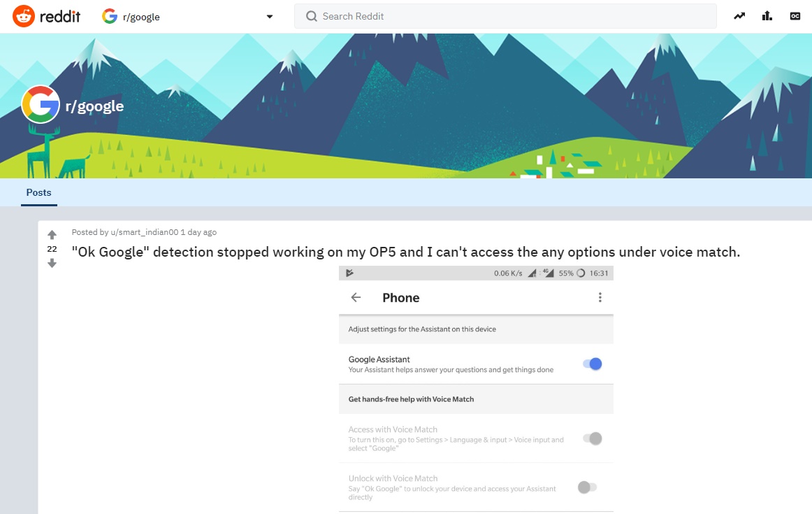Expand the r/google community dropdown arrow
Screen dimensions: 812x514
pos(269,17)
